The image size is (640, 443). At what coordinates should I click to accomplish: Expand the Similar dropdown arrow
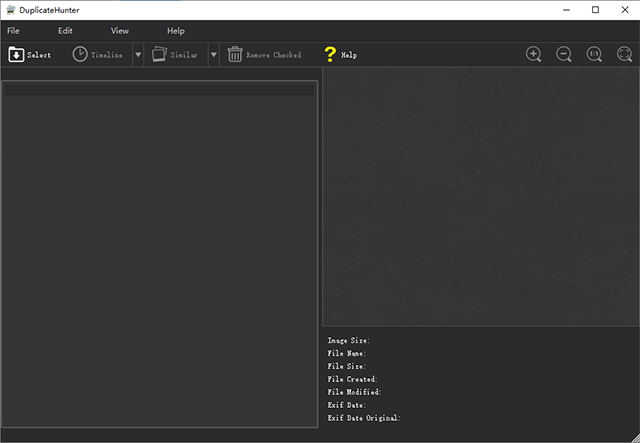click(213, 55)
